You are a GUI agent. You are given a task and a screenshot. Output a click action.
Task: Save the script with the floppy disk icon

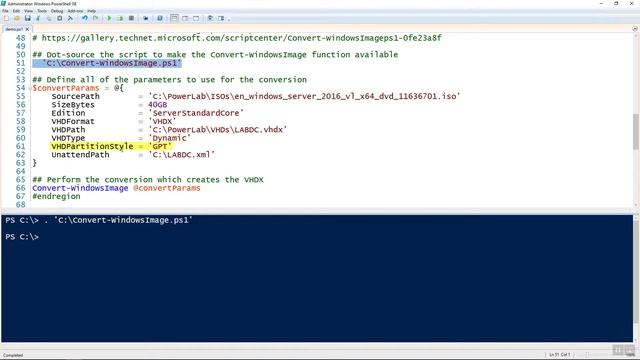(27, 18)
